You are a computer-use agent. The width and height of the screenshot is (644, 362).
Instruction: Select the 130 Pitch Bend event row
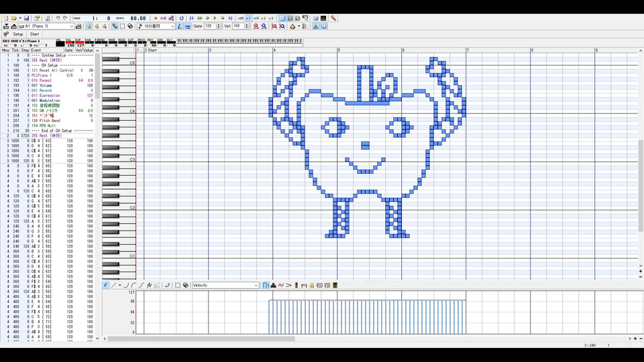(48, 121)
